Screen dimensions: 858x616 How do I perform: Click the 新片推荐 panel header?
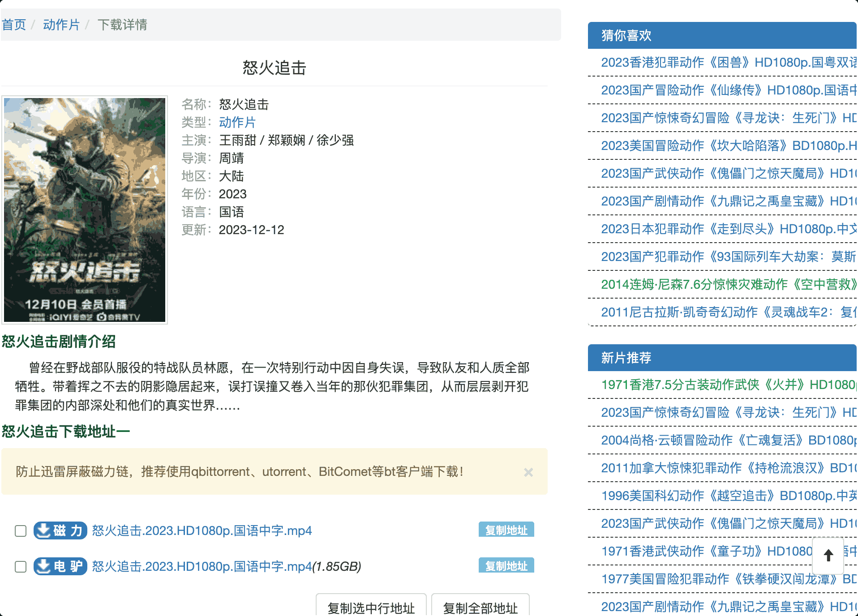(722, 358)
